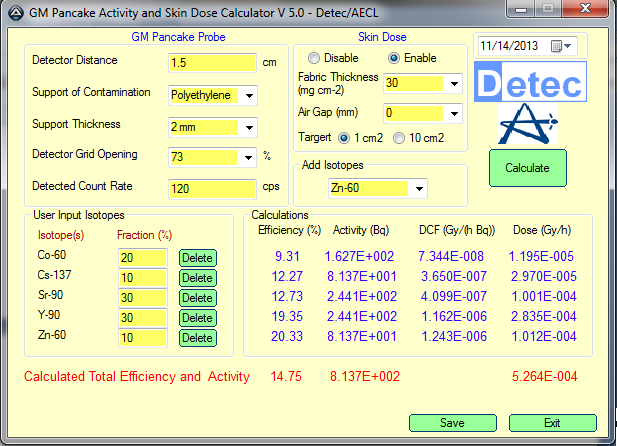Click the Save button
The height and width of the screenshot is (446, 617).
pos(453,423)
